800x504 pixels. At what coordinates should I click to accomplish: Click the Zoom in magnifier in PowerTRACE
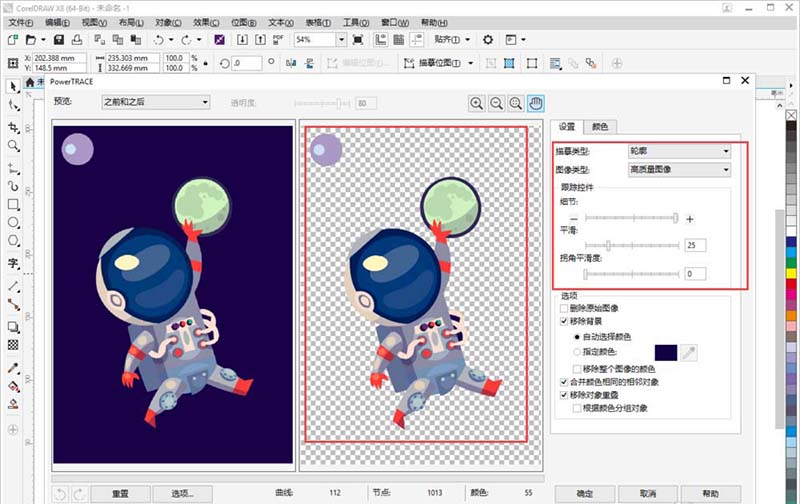pos(477,103)
